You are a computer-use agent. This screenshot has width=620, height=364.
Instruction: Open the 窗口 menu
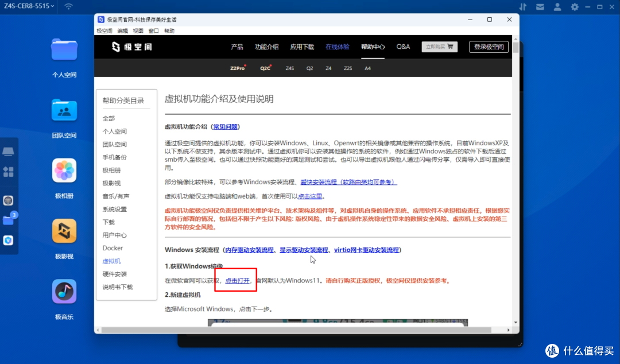(153, 31)
